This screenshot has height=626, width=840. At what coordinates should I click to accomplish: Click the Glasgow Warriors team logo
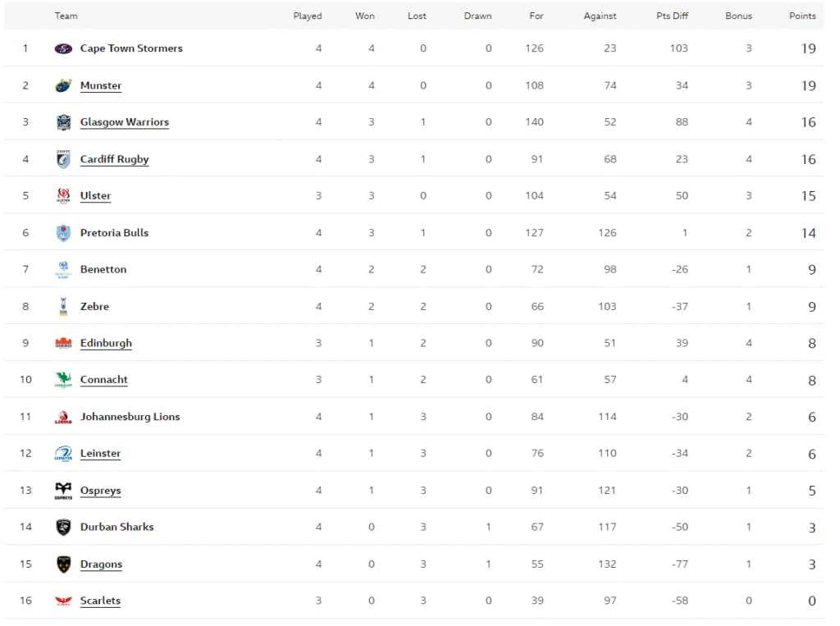[63, 122]
